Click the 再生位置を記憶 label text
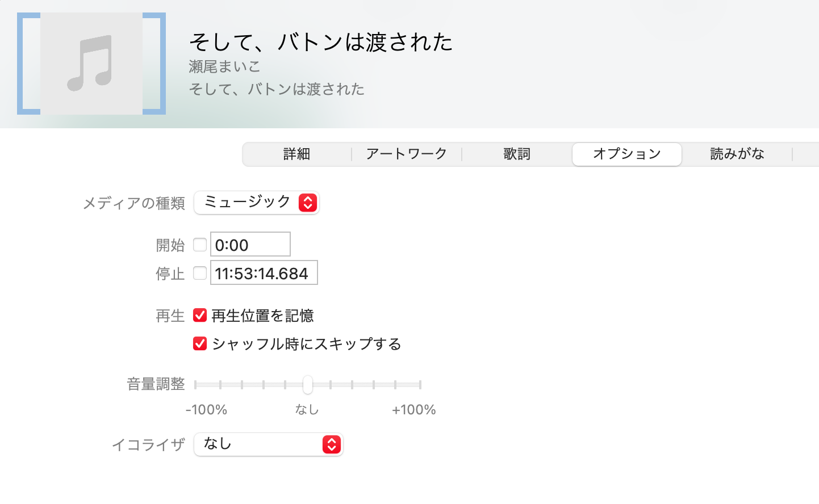The width and height of the screenshot is (819, 504). 262,316
